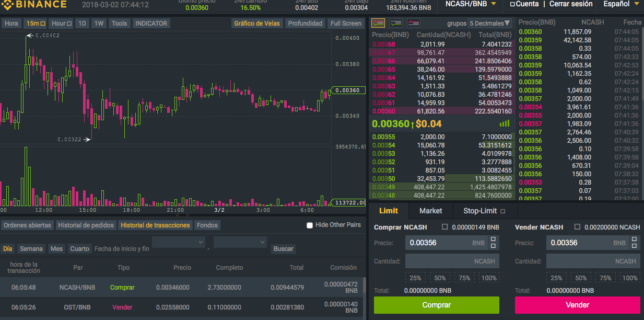Open the 15m interval dropdown

[x=36, y=24]
